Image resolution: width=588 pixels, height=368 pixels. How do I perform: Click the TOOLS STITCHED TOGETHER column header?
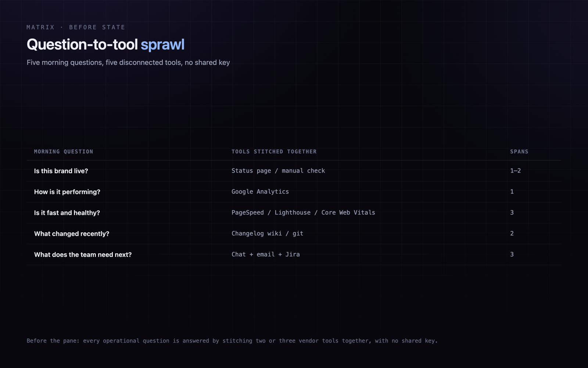point(274,152)
